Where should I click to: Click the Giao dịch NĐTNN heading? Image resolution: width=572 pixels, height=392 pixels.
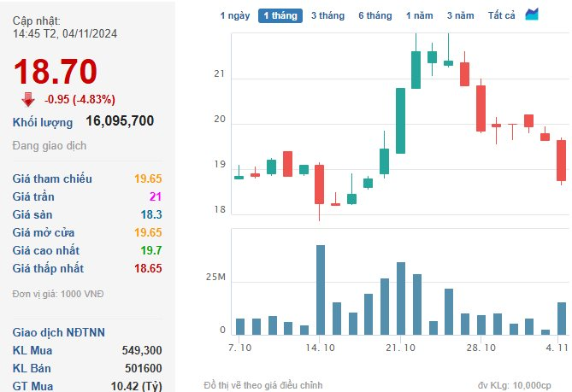coord(59,332)
